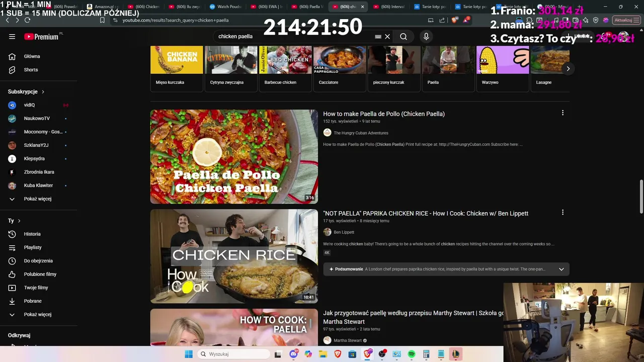Close the active (606) chicken tab
Screen dimensions: 644x362
362,7
